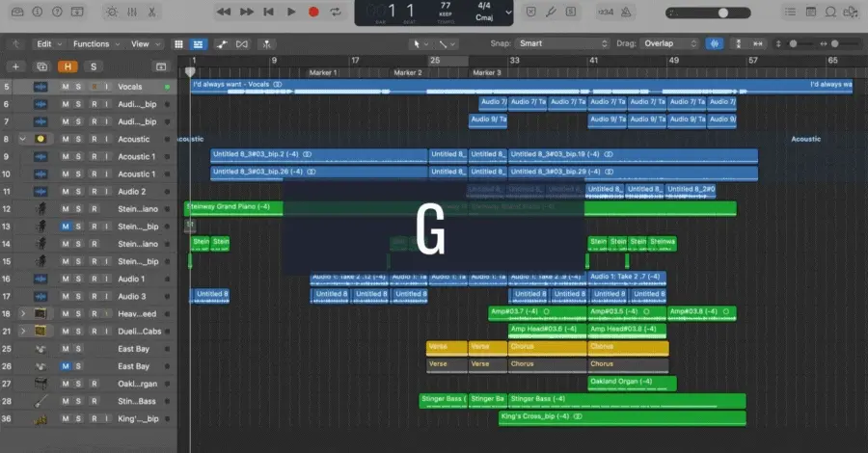Open the Snap Smart dropdown
The width and height of the screenshot is (868, 453).
click(x=562, y=43)
